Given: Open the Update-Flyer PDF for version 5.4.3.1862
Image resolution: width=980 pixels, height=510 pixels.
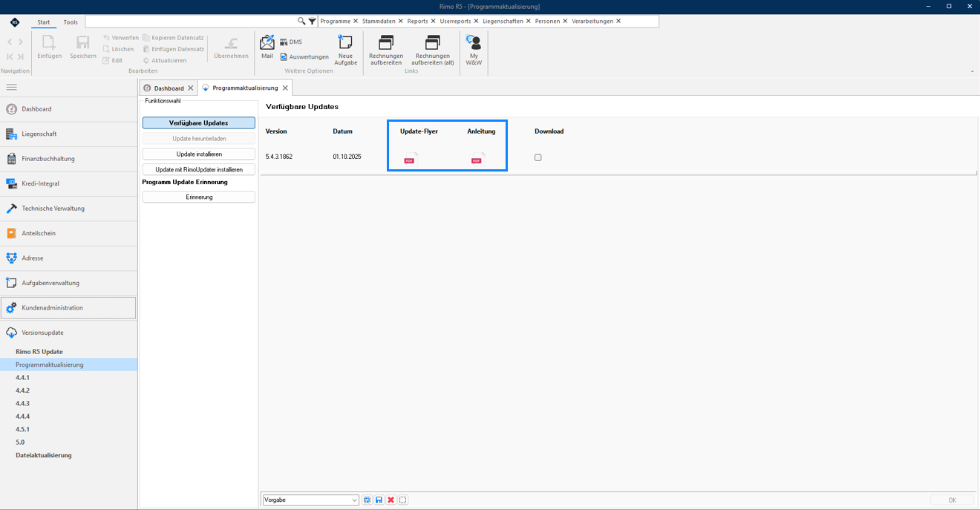Looking at the screenshot, I should point(411,157).
